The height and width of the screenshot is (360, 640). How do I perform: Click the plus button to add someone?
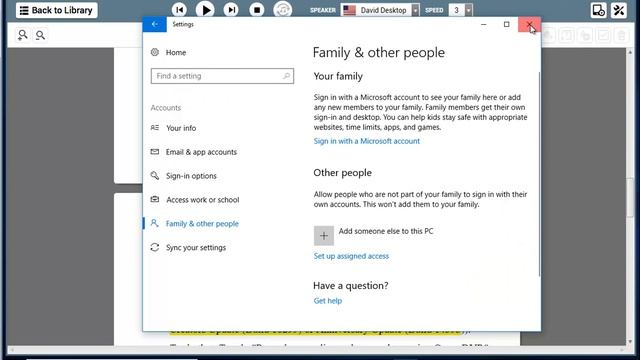(324, 236)
